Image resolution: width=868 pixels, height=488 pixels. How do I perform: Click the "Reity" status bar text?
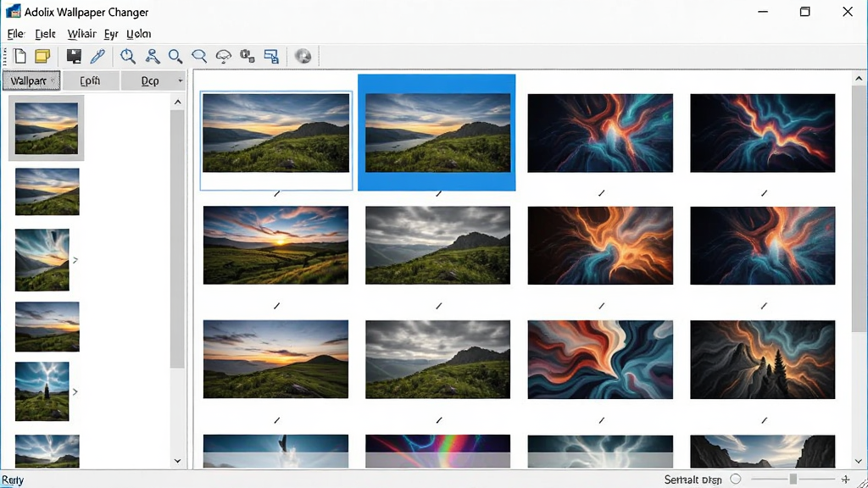(x=13, y=480)
